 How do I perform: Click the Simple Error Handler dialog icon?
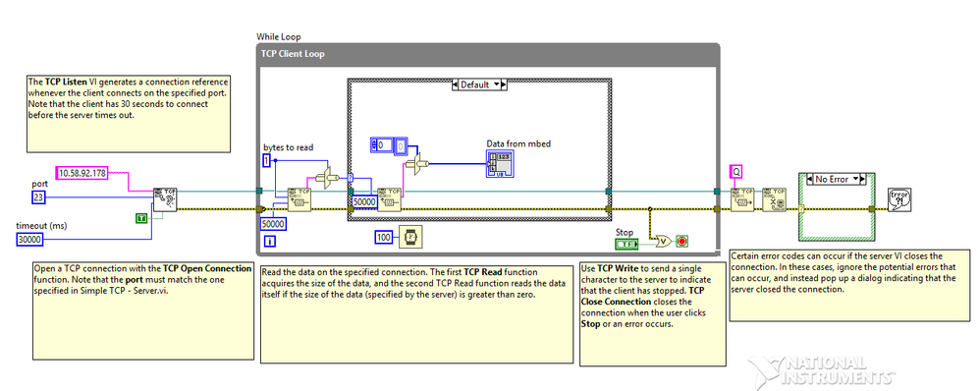pos(899,199)
